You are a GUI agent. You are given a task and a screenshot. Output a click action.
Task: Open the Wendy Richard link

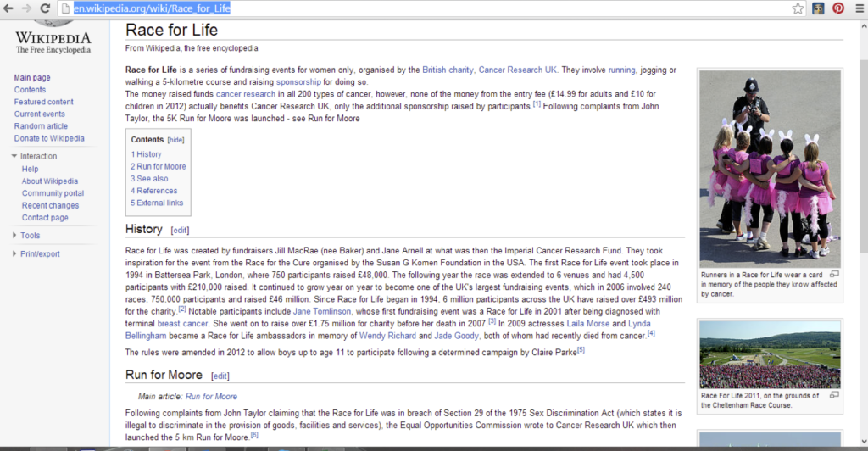click(387, 336)
